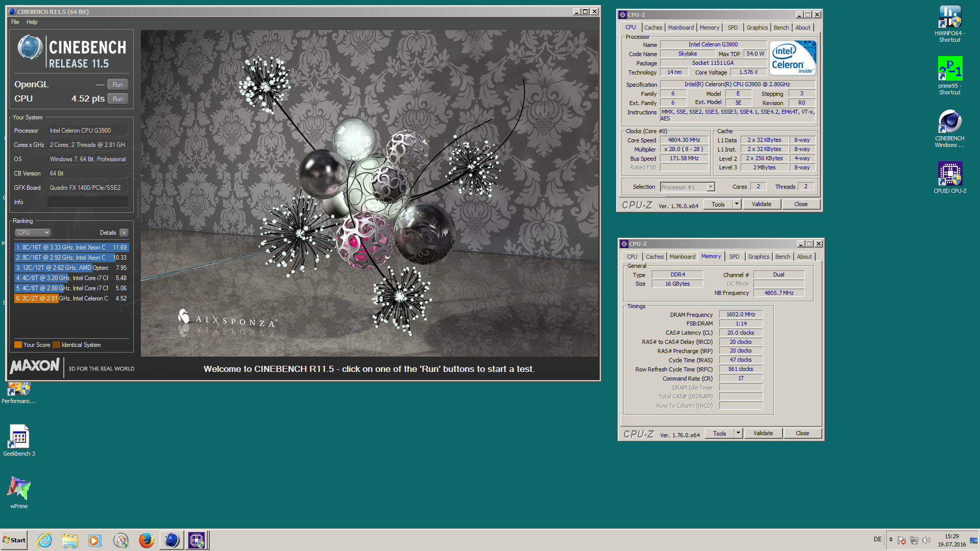Switch to CPU-Z taskbar button
The height and width of the screenshot is (551, 980).
coord(197,540)
